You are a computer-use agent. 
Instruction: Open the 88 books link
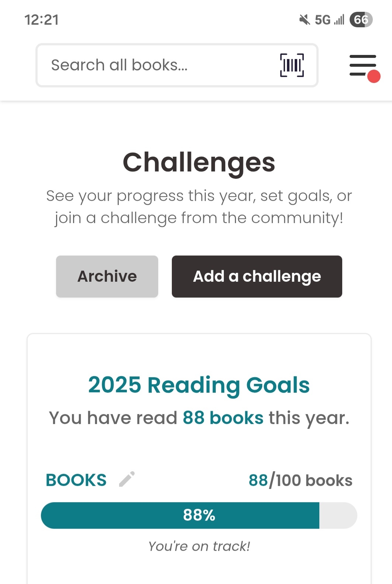point(223,418)
